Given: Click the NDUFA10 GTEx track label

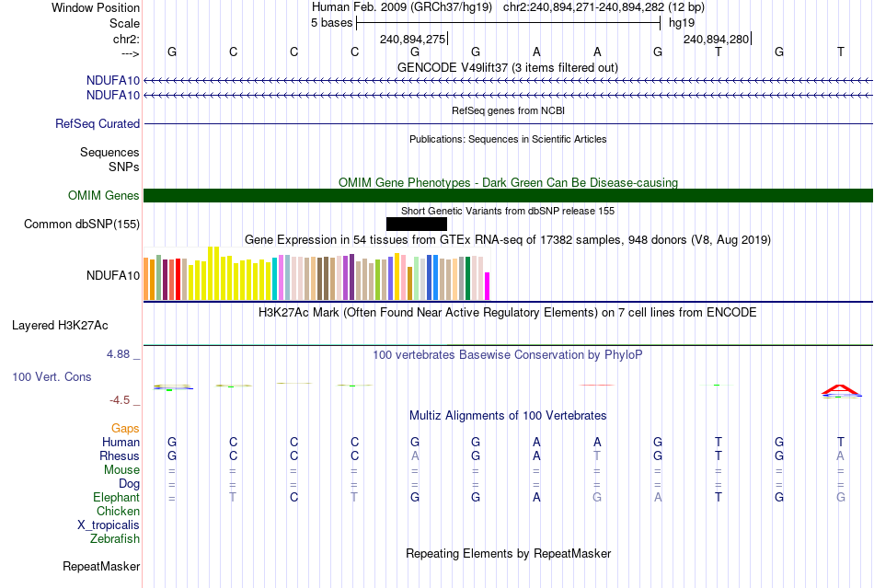Looking at the screenshot, I should [112, 275].
